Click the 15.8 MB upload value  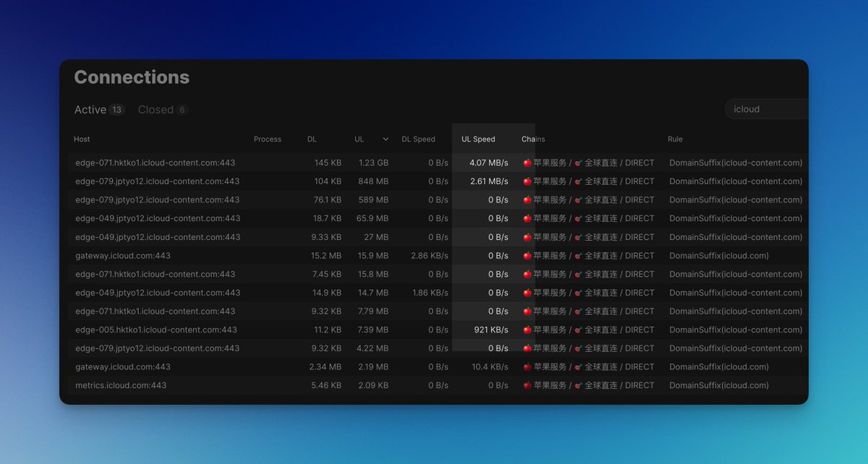click(x=373, y=274)
